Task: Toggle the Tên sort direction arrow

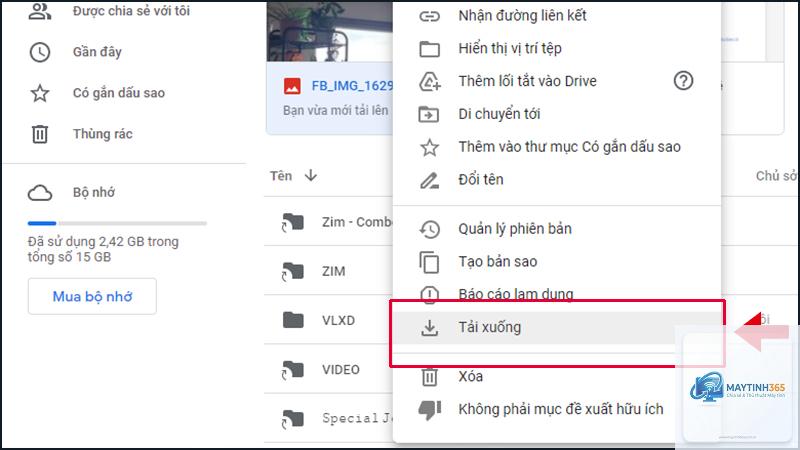Action: [x=311, y=176]
